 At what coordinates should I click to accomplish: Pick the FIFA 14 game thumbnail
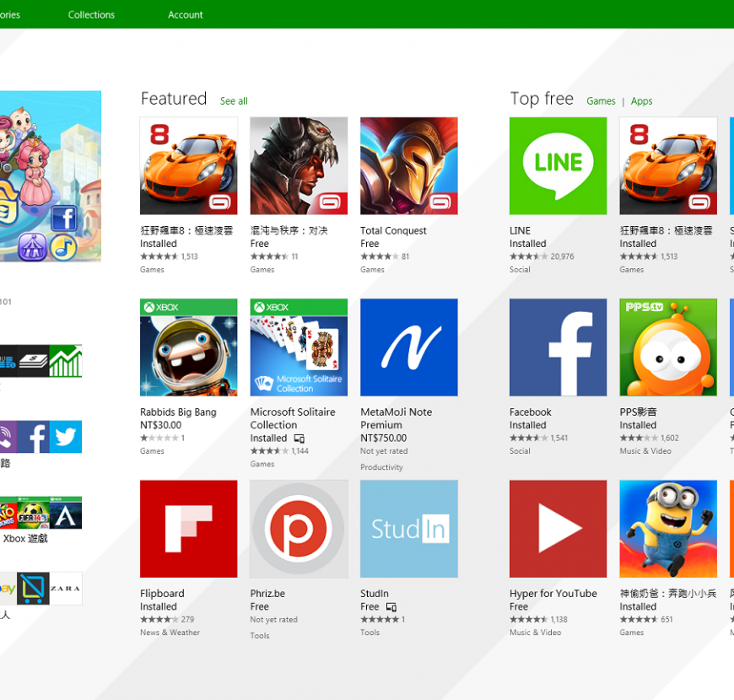click(33, 513)
